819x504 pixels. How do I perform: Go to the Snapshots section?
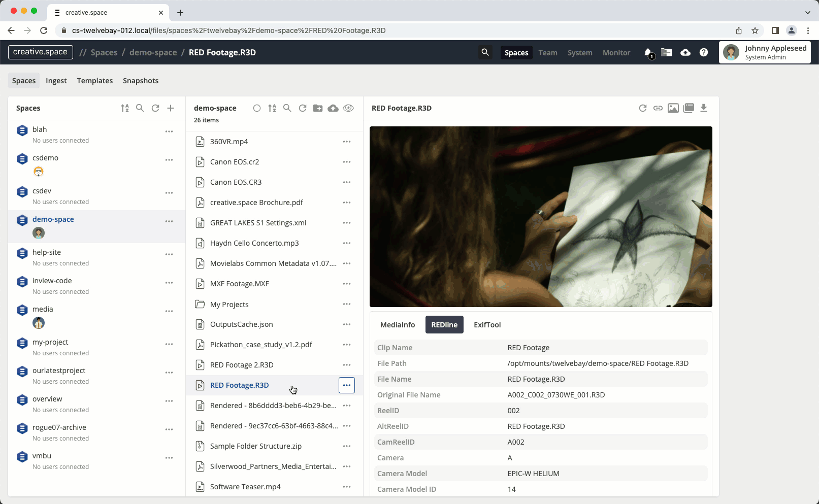(141, 81)
